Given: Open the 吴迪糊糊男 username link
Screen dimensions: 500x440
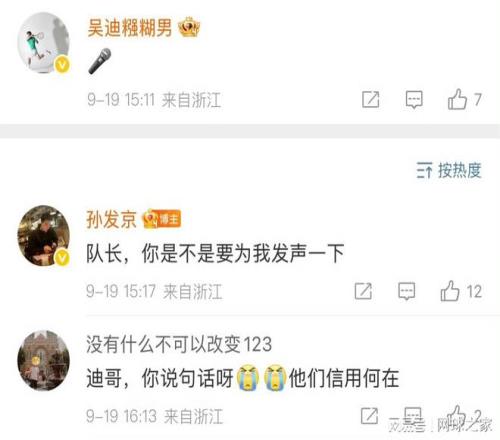Looking at the screenshot, I should pos(130,27).
